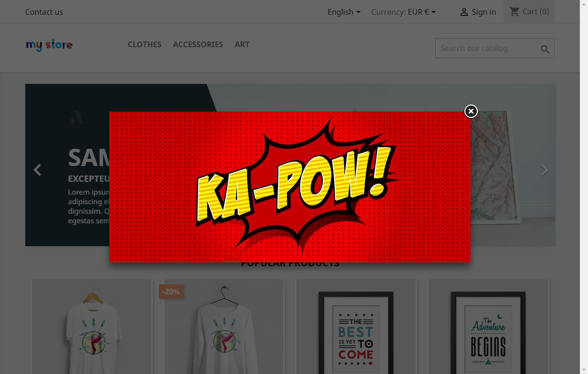Click the Ka-Pow popup image
The width and height of the screenshot is (588, 374).
coord(290,187)
